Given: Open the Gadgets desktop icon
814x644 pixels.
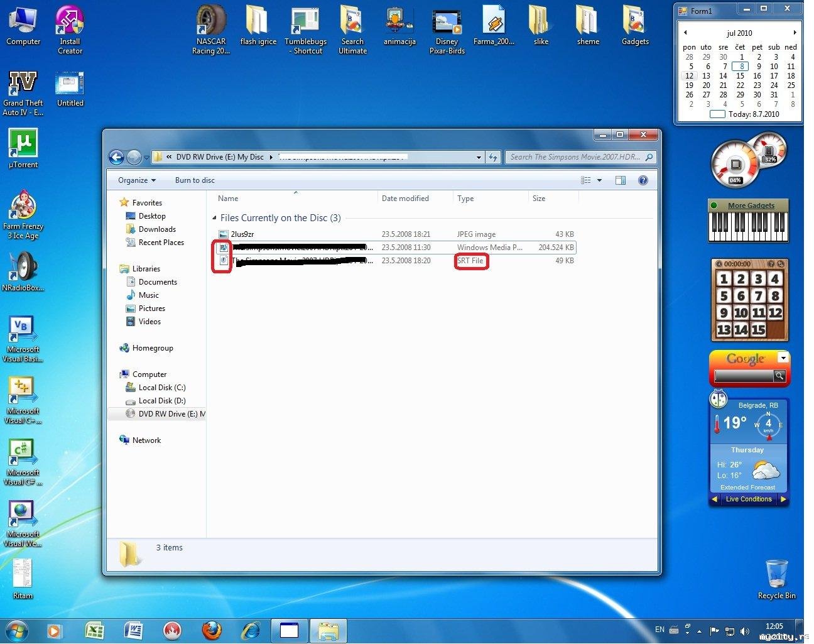Looking at the screenshot, I should [x=635, y=26].
